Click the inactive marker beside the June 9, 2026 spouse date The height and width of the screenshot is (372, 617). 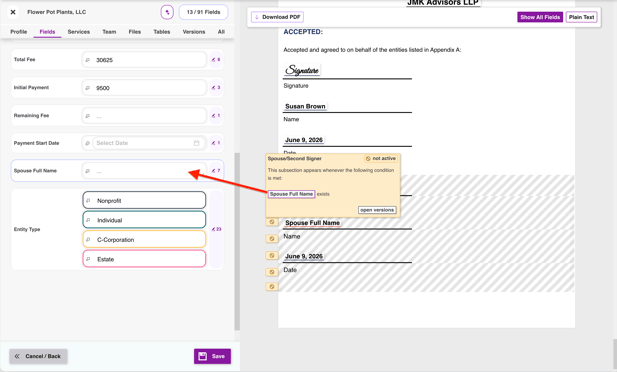click(272, 255)
